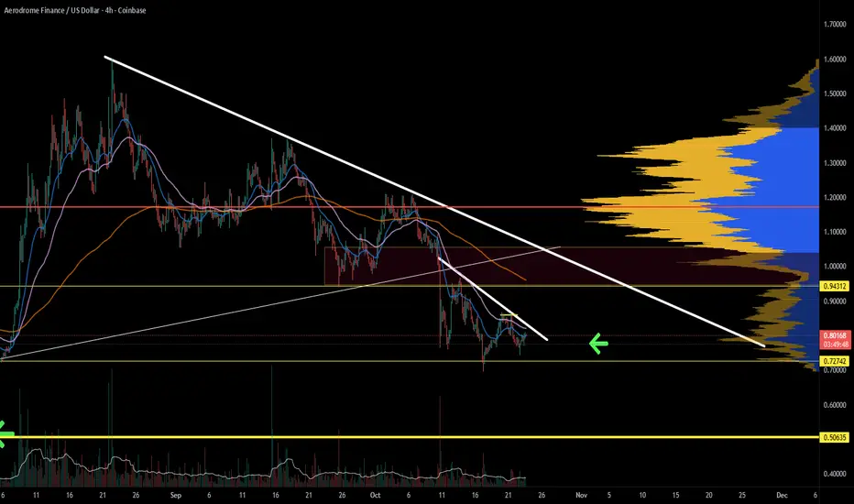The width and height of the screenshot is (854, 504).
Task: Click the Oct label on time axis
Action: pyautogui.click(x=375, y=495)
